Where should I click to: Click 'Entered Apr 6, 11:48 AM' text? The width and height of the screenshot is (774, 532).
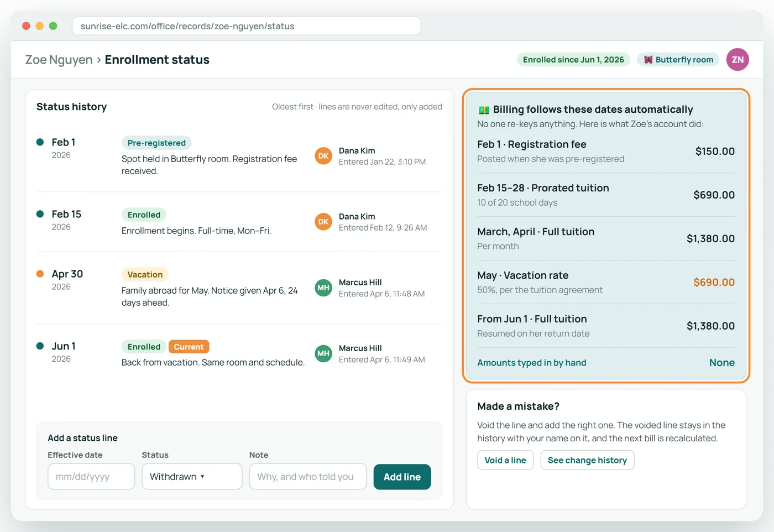pos(381,294)
